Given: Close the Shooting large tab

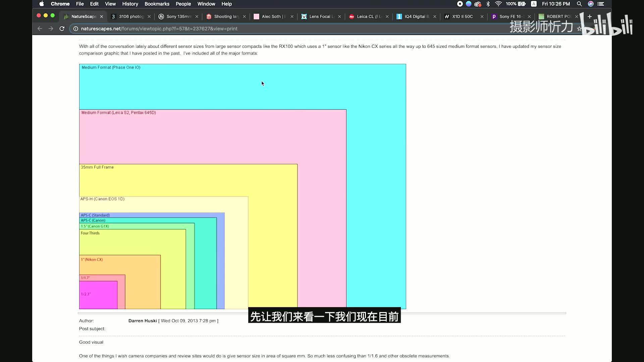Looking at the screenshot, I should [x=245, y=16].
